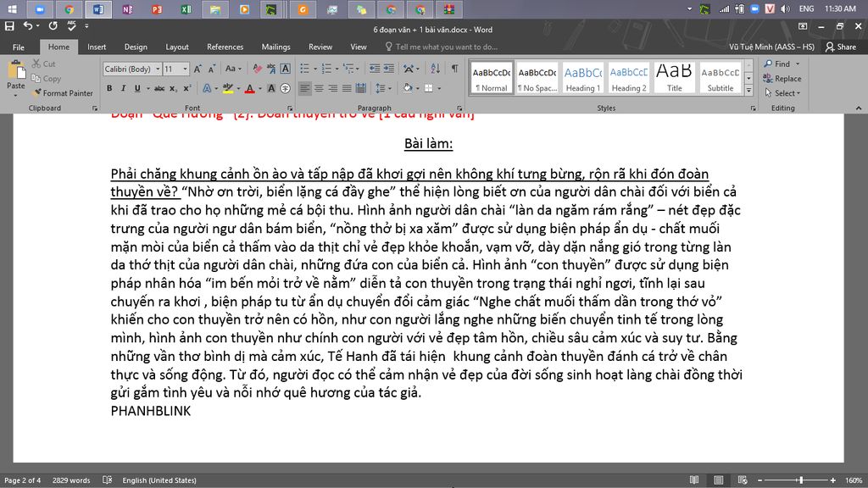The height and width of the screenshot is (488, 868).
Task: Open the Calibri (Body) font name dropdown
Action: tap(158, 69)
